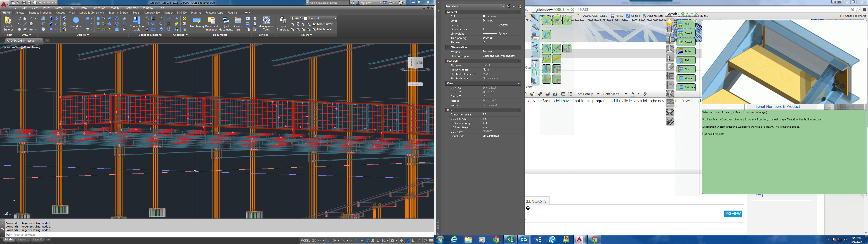The height and width of the screenshot is (244, 868).
Task: Click the blue wireframe box quick view tile
Action: point(547,34)
